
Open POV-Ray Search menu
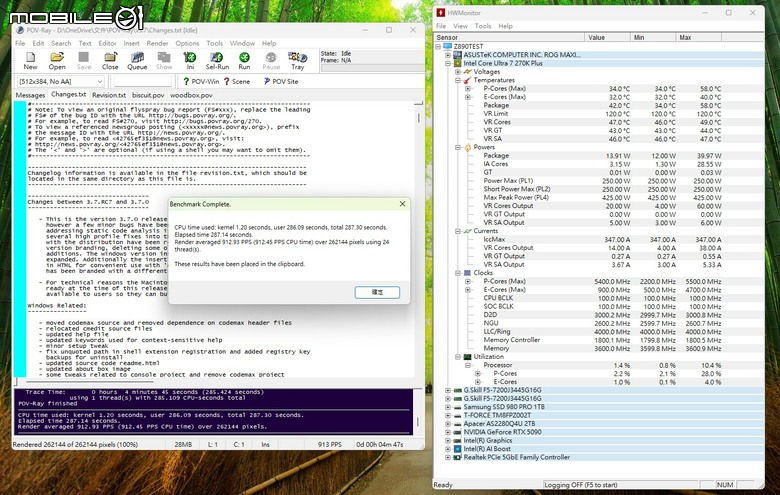(x=61, y=43)
